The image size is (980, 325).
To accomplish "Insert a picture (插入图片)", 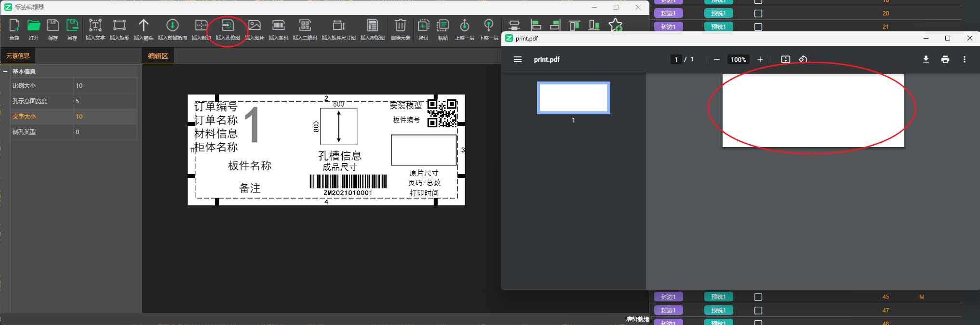I will coord(255,29).
